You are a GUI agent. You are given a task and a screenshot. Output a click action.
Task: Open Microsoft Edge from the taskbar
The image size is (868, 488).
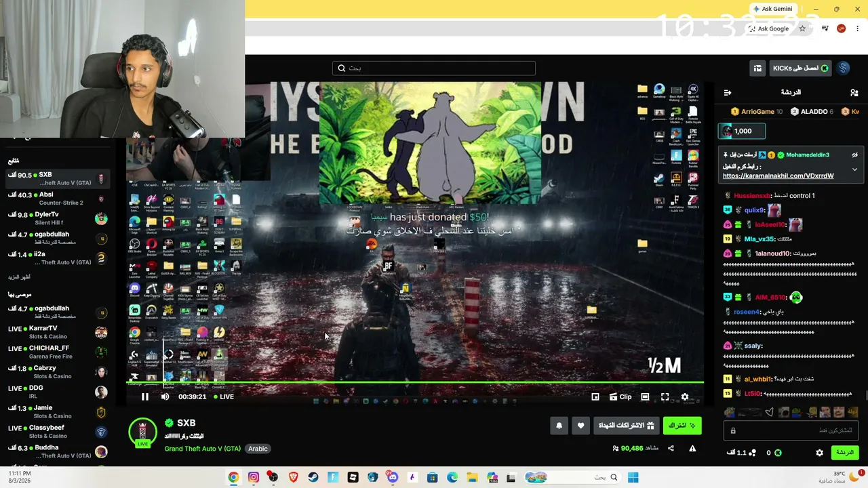click(x=452, y=477)
